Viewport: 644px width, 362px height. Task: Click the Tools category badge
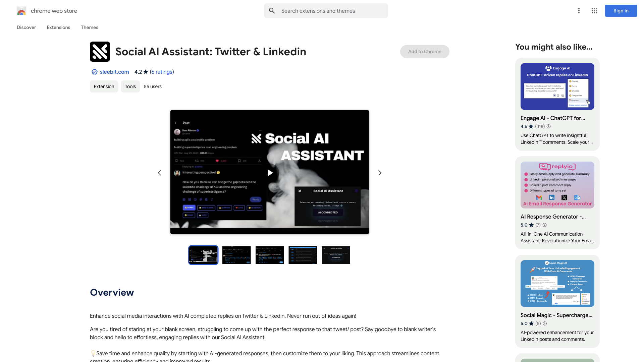tap(130, 86)
